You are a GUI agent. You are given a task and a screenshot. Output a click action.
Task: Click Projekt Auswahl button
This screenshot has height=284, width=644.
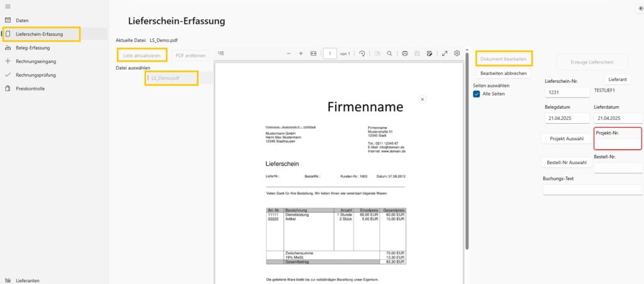click(567, 139)
